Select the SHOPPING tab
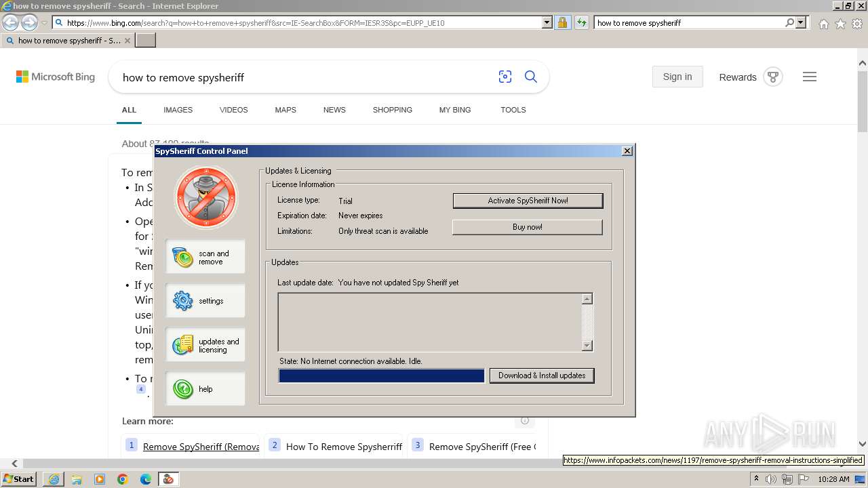The image size is (868, 488). [393, 110]
